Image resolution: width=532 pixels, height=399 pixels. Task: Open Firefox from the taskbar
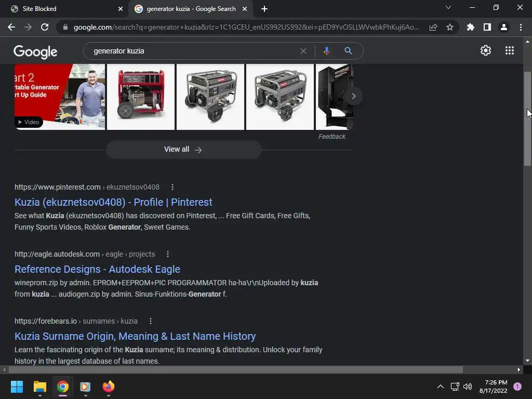click(x=109, y=387)
